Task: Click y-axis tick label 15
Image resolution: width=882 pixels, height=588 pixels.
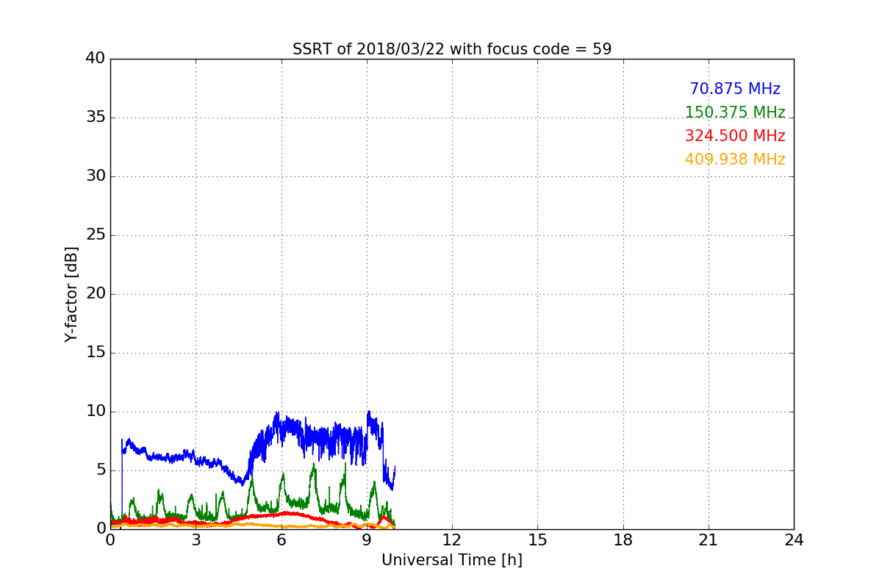Action: 96,353
